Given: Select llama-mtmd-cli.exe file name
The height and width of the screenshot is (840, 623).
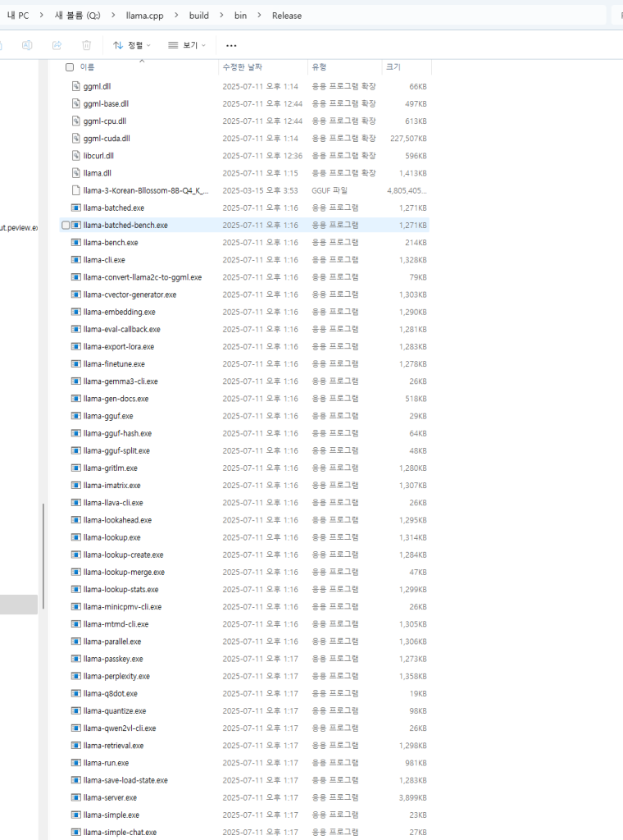Looking at the screenshot, I should [116, 624].
